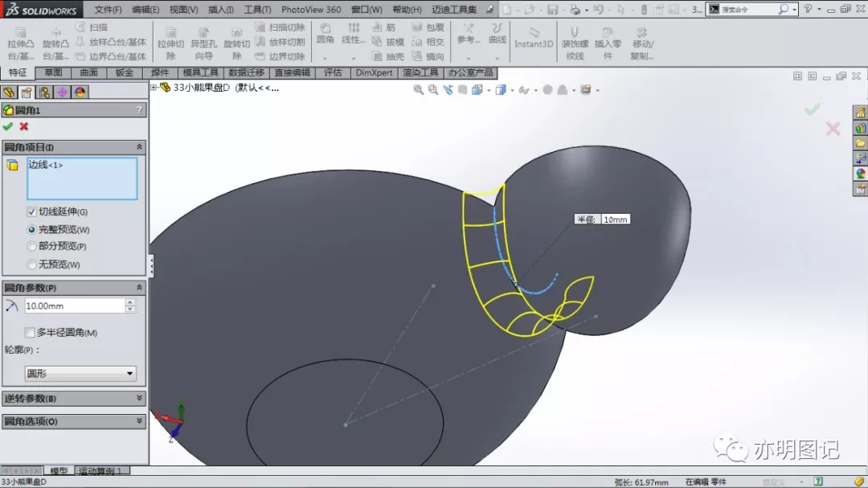
Task: Enable Multiple radius fillet (多半径圆角) checkbox
Action: [x=30, y=332]
